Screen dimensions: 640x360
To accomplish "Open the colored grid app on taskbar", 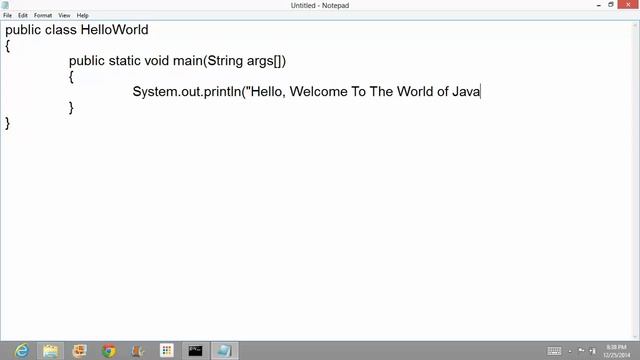I will point(167,351).
